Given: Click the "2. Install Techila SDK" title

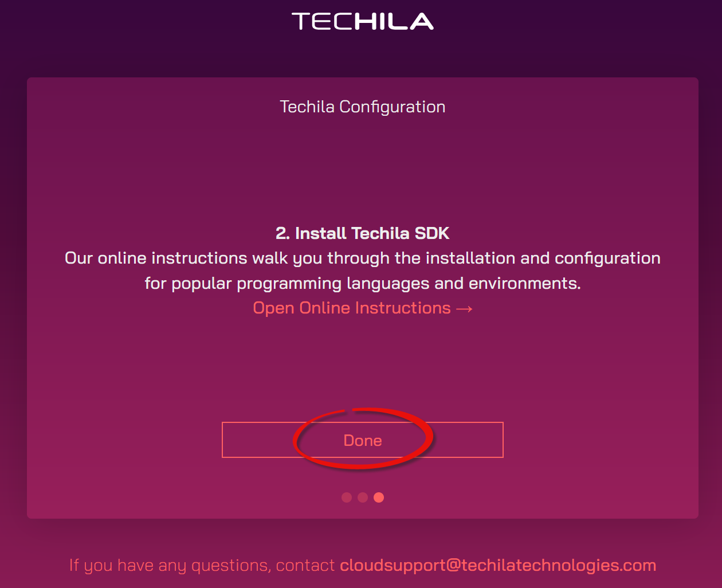Looking at the screenshot, I should click(362, 233).
